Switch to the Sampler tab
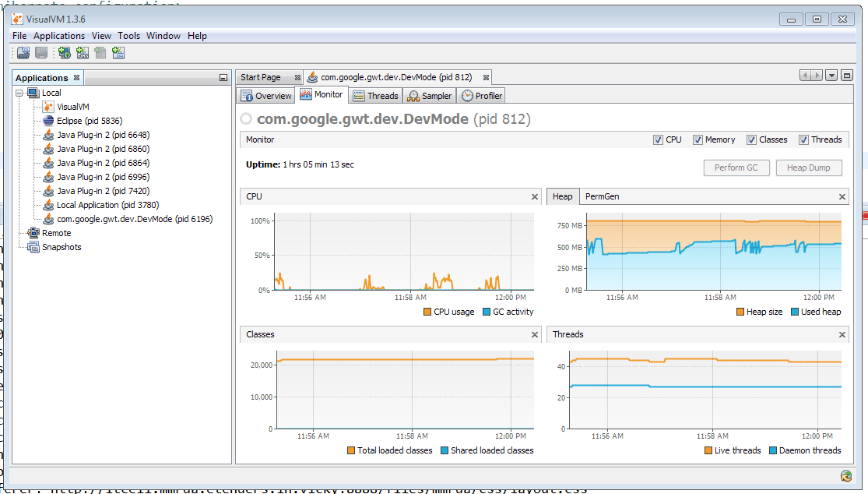The image size is (868, 494). [x=430, y=96]
